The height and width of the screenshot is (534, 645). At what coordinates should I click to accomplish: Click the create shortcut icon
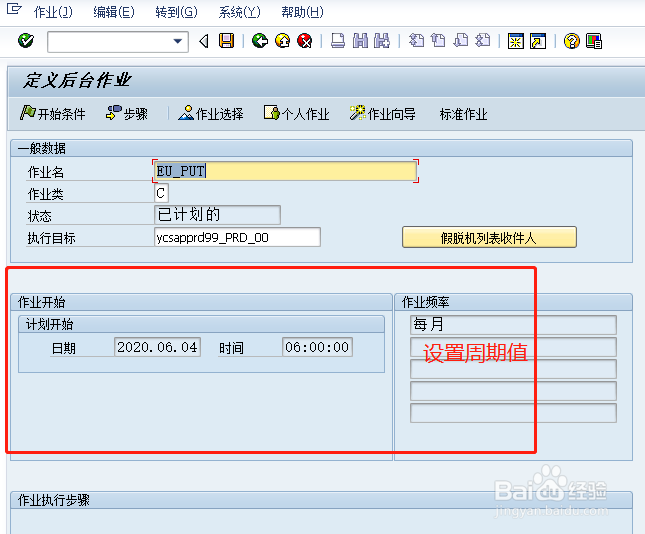click(x=538, y=41)
